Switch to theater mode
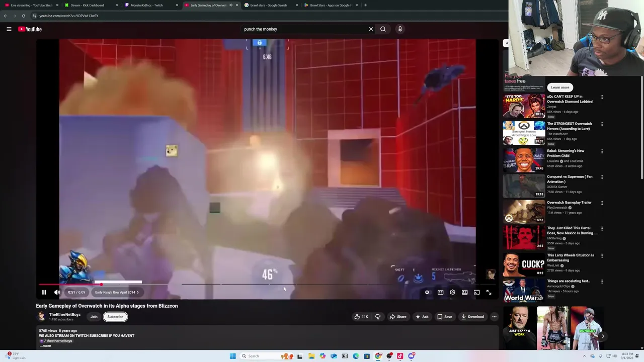The height and width of the screenshot is (362, 644). pyautogui.click(x=464, y=292)
